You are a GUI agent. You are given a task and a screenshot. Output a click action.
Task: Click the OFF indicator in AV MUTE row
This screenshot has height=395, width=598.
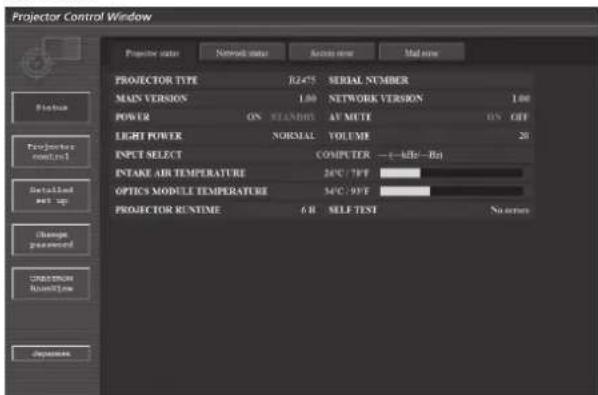tap(519, 117)
